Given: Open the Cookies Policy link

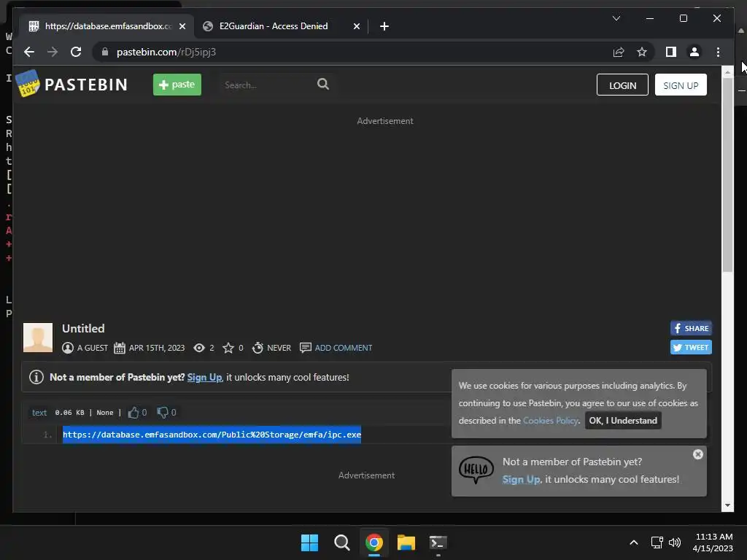Looking at the screenshot, I should click(x=551, y=421).
